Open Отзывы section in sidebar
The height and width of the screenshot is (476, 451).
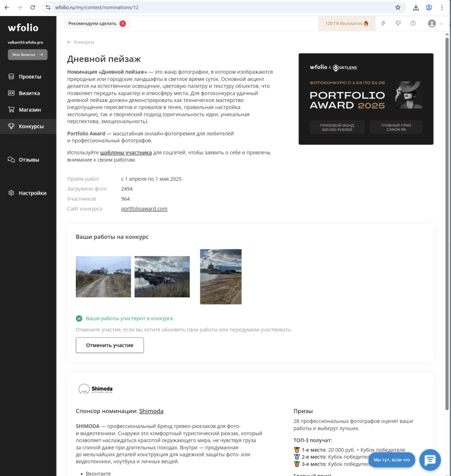(28, 160)
